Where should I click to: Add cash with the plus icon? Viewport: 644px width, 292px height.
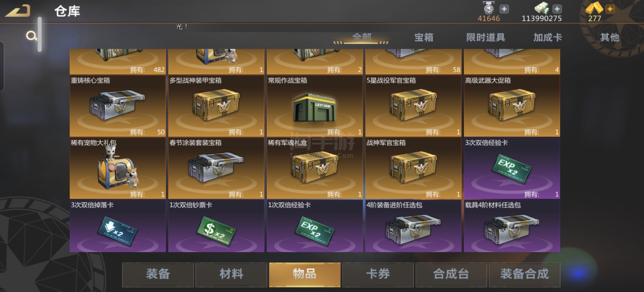557,9
